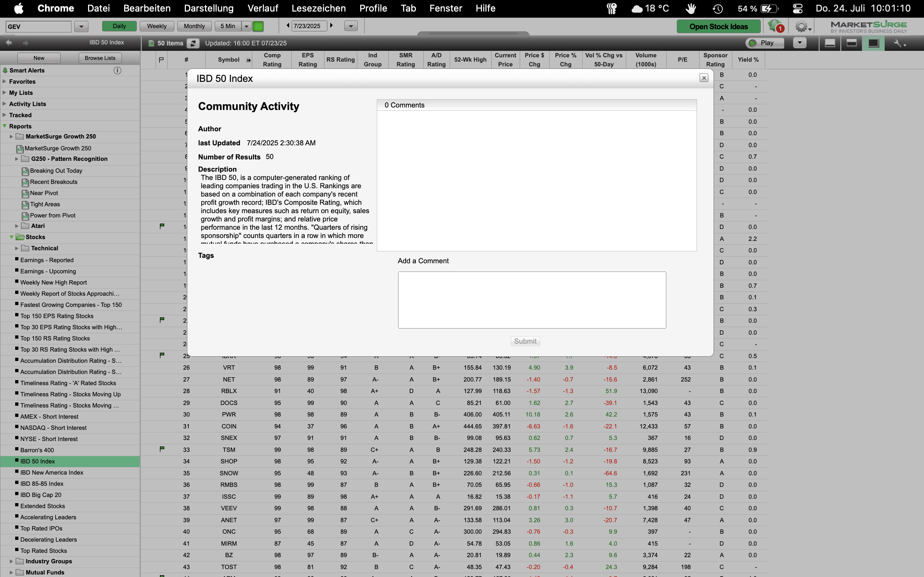Select the split panel layout icon
The width and height of the screenshot is (924, 577).
click(x=851, y=43)
